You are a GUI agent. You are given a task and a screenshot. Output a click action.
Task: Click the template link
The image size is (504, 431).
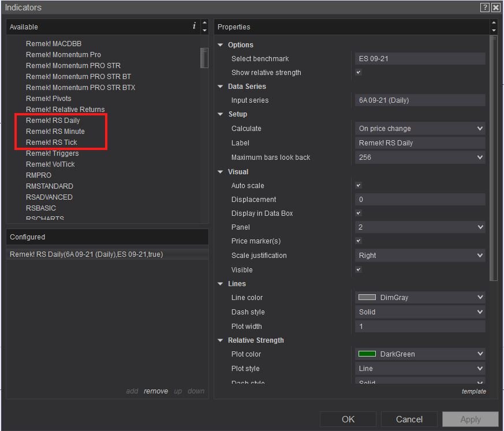tap(474, 391)
